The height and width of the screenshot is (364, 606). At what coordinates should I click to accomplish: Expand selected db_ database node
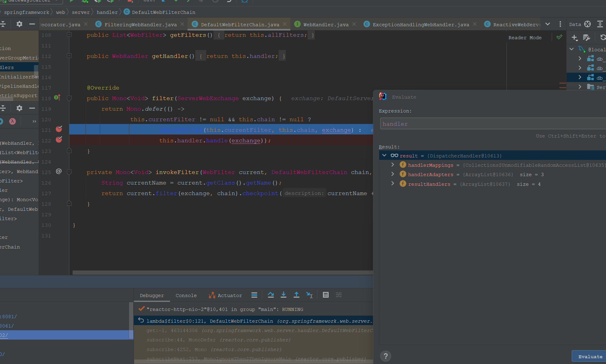(x=579, y=77)
